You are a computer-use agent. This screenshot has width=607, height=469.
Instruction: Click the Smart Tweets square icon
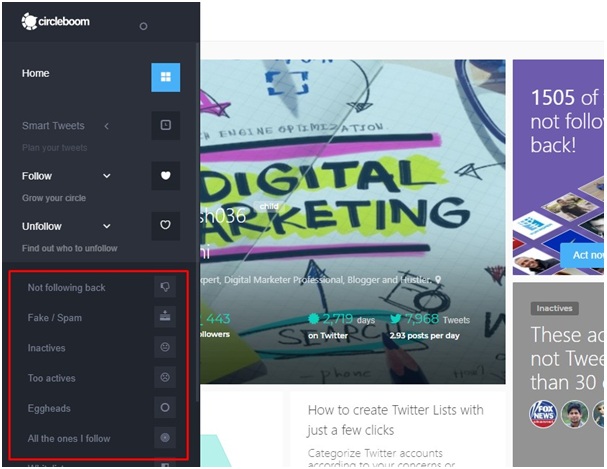point(166,126)
